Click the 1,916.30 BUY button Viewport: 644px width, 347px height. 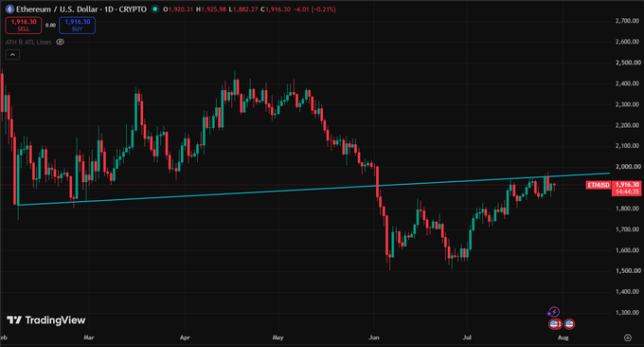[x=78, y=25]
